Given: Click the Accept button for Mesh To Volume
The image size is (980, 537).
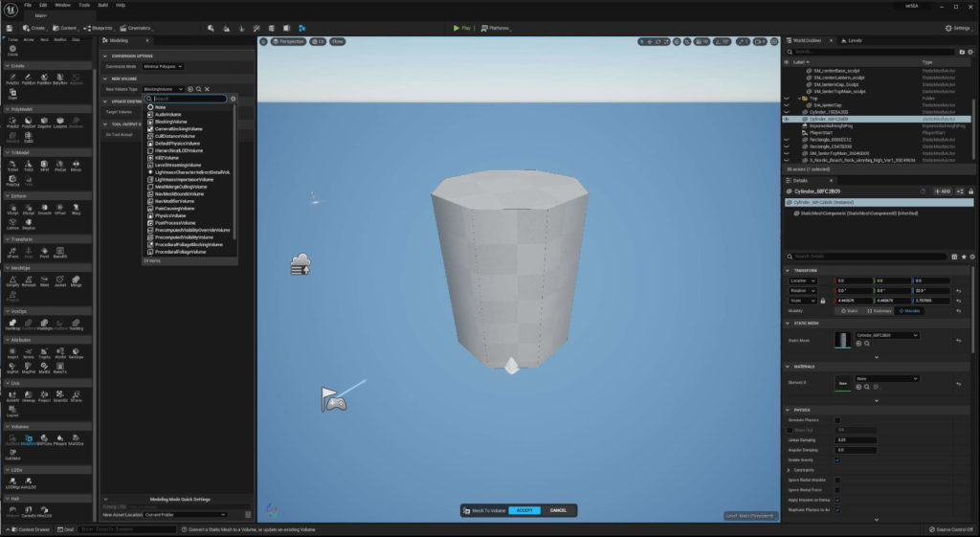Looking at the screenshot, I should click(x=524, y=511).
